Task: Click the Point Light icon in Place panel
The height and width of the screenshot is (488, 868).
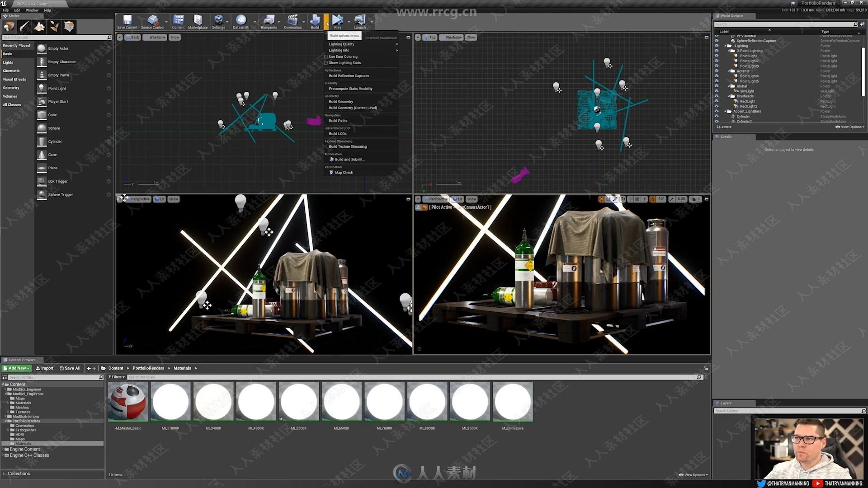Action: click(x=42, y=88)
